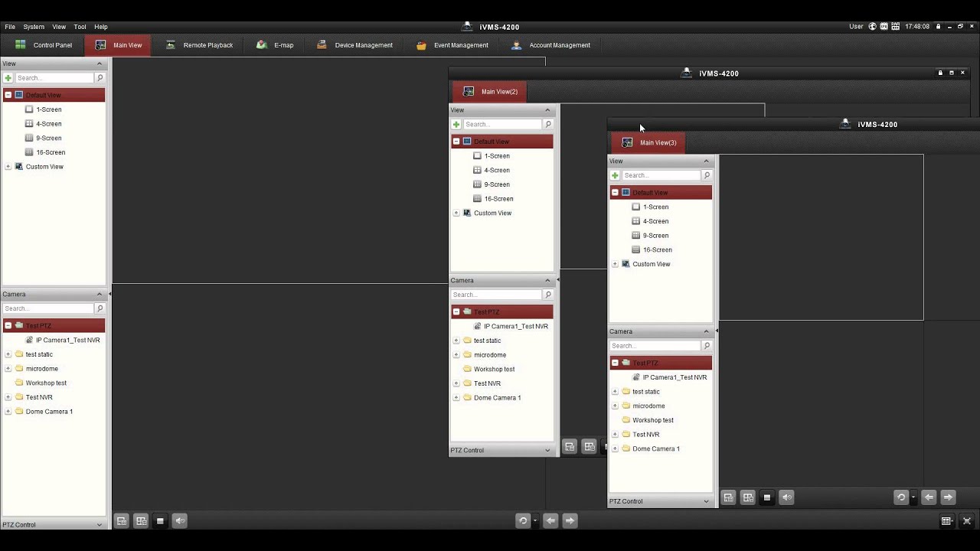Add new view in Main View(2) panel
This screenshot has width=980, height=551.
[456, 124]
